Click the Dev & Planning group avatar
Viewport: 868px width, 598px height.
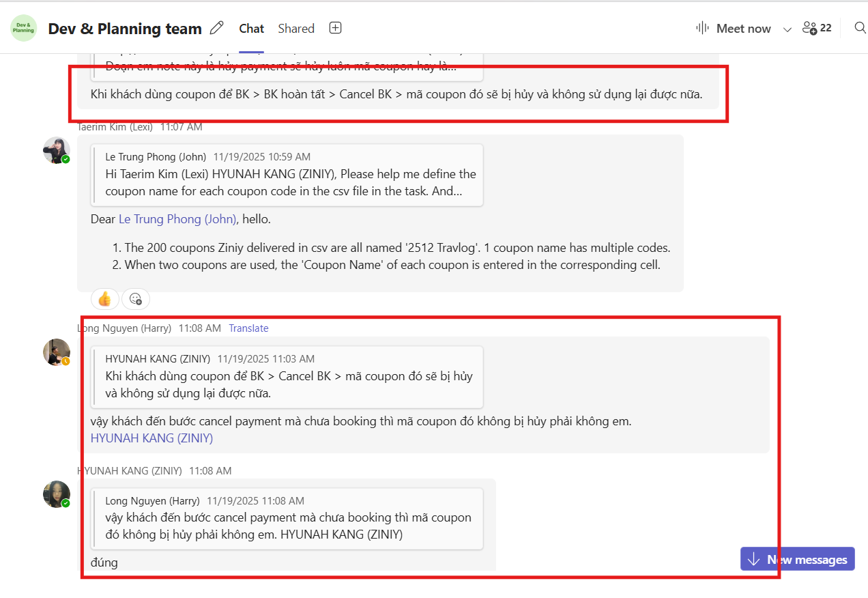click(x=23, y=28)
